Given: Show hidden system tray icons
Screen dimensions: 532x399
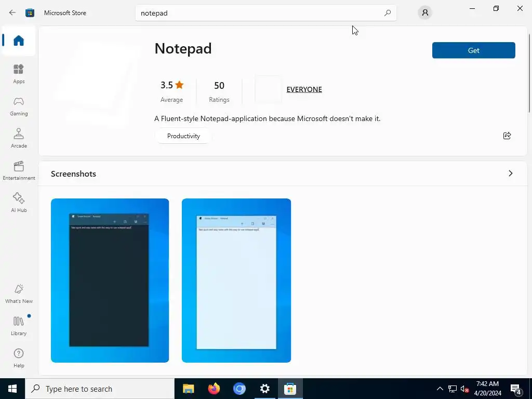Looking at the screenshot, I should [440, 389].
